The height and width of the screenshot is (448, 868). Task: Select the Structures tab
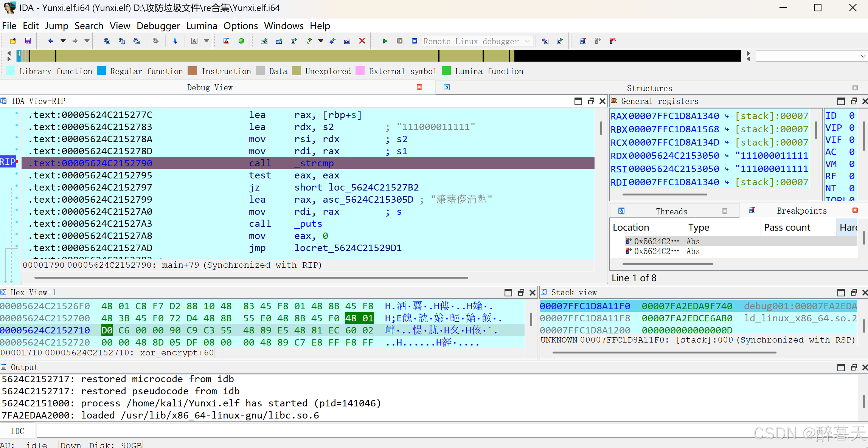pyautogui.click(x=649, y=88)
